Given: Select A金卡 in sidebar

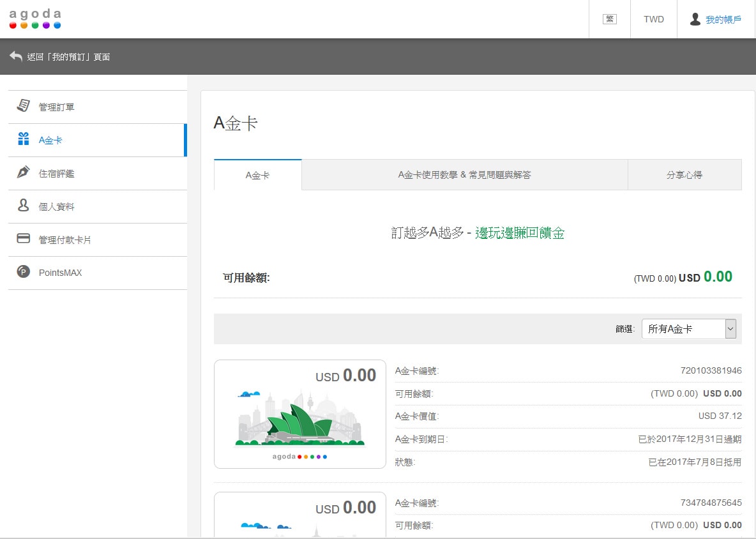Looking at the screenshot, I should tap(98, 140).
